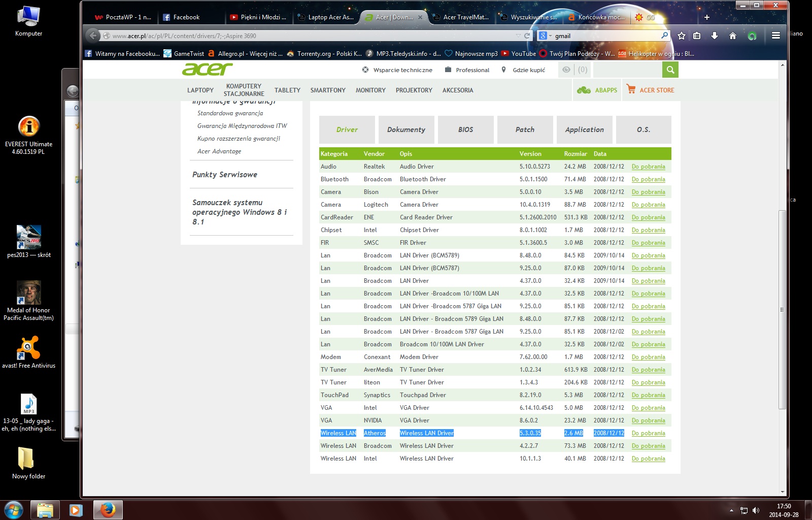Click the green Acer site search button

pos(670,70)
